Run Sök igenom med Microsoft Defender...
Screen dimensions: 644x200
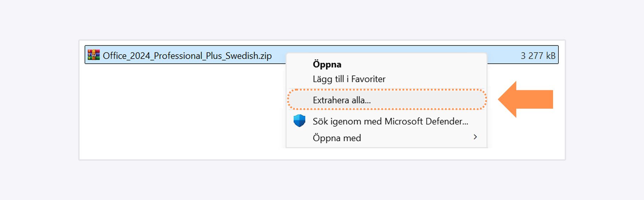390,121
